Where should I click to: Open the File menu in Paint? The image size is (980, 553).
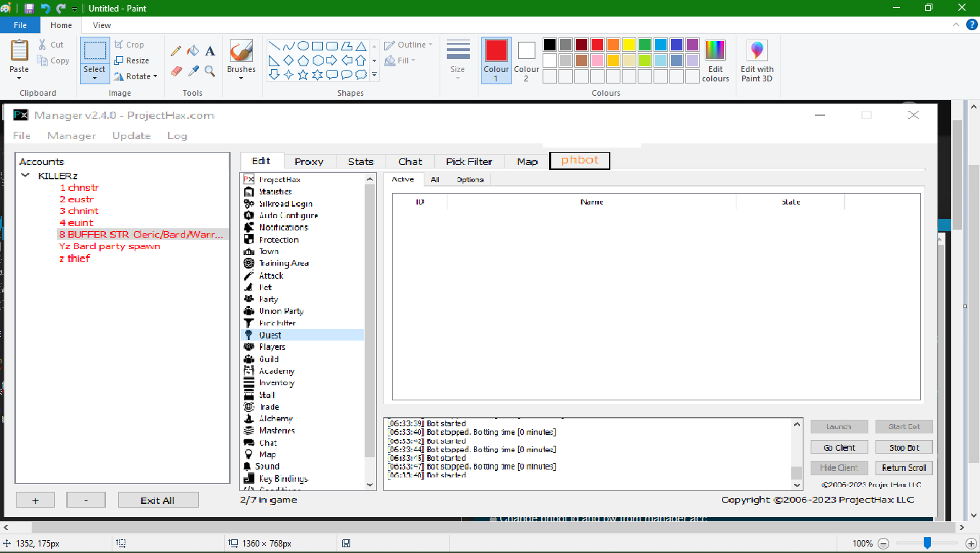point(19,25)
